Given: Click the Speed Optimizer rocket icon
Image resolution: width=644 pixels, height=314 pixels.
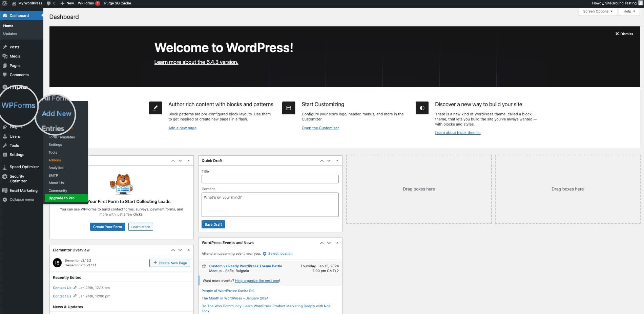Looking at the screenshot, I should tap(5, 167).
